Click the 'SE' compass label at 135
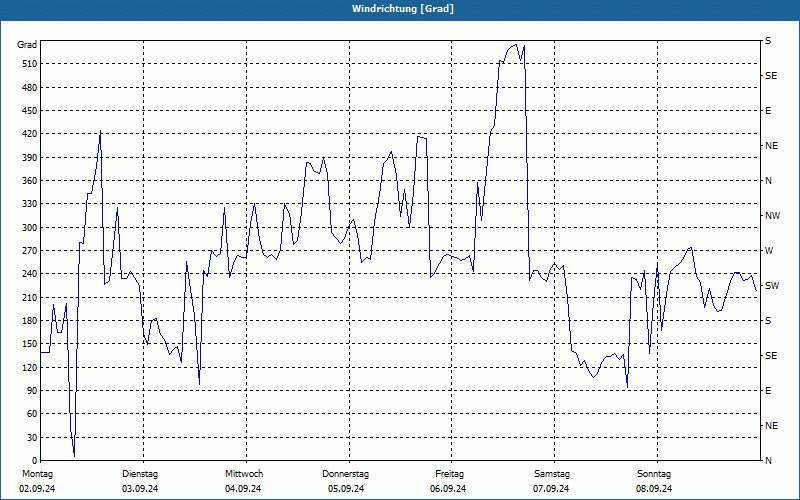Screen dimensions: 800x500 (x=771, y=356)
